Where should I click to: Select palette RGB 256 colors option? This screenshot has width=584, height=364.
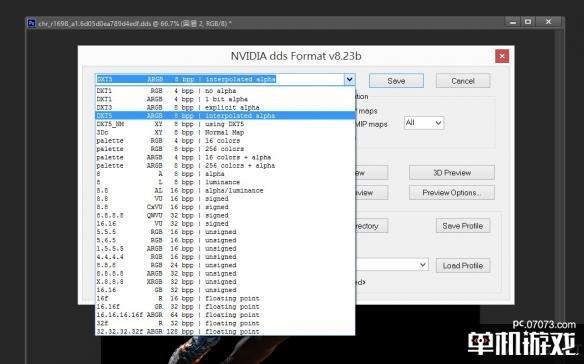coord(225,149)
